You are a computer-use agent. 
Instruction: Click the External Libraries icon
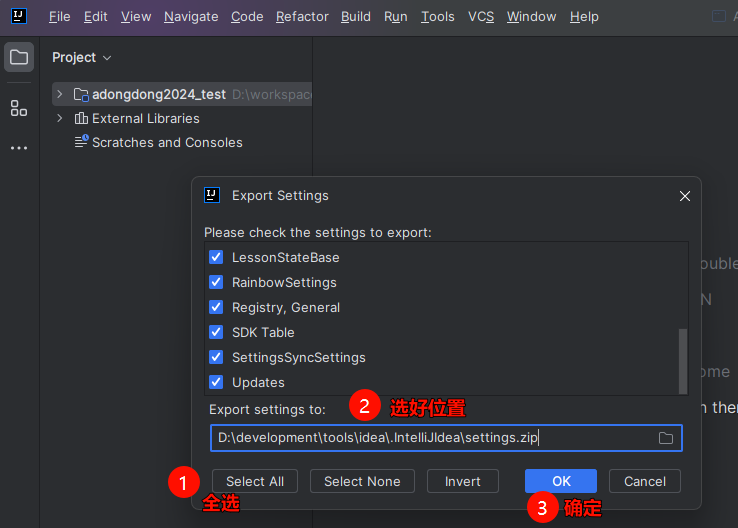81,118
